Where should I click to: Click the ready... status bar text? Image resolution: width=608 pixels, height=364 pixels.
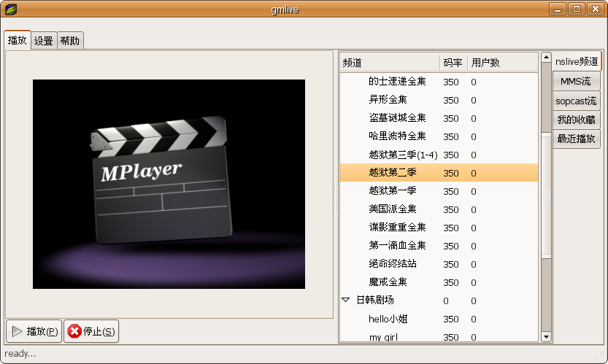coord(20,354)
